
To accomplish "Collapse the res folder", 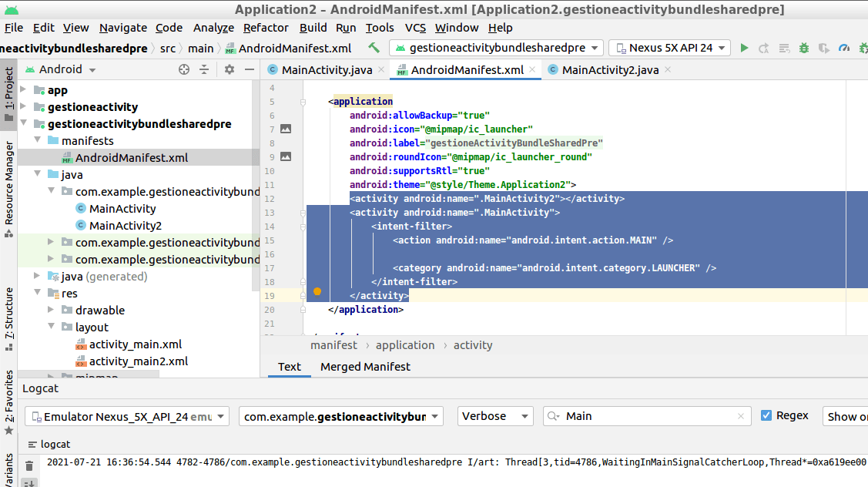I will (x=37, y=293).
